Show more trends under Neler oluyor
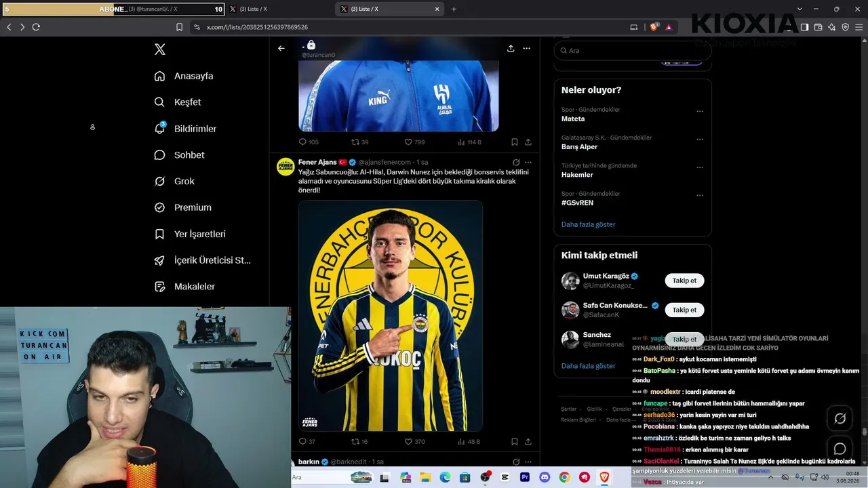868x488 pixels. [x=589, y=224]
